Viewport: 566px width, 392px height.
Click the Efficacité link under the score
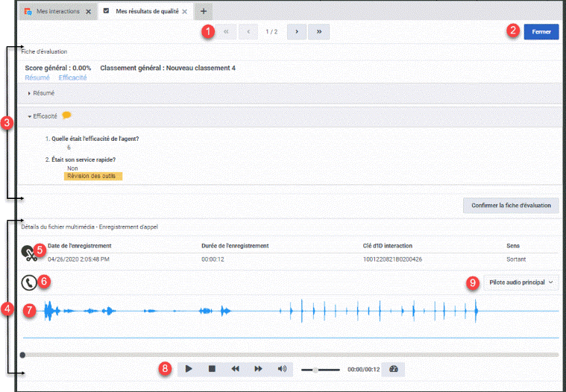click(72, 78)
